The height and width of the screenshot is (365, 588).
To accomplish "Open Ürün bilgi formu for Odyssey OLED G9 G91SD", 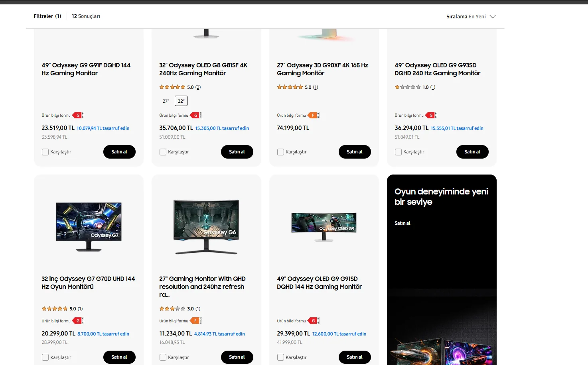I will (x=291, y=321).
